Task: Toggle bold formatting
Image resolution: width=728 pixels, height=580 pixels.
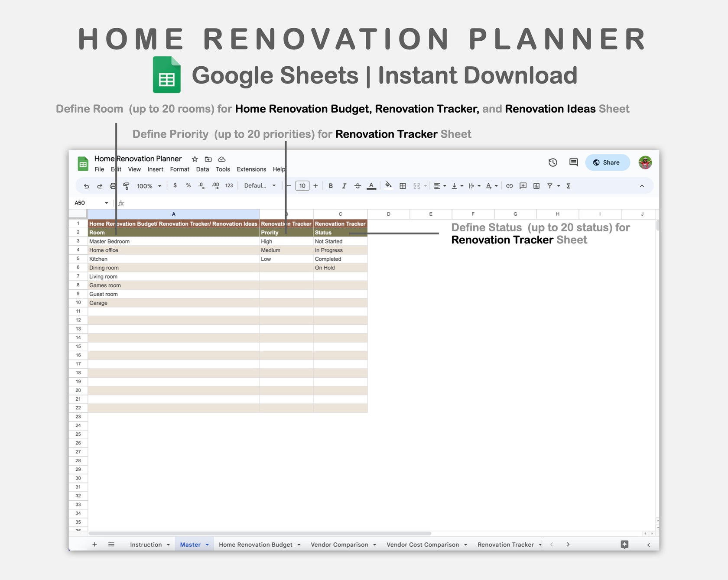Action: [x=331, y=185]
